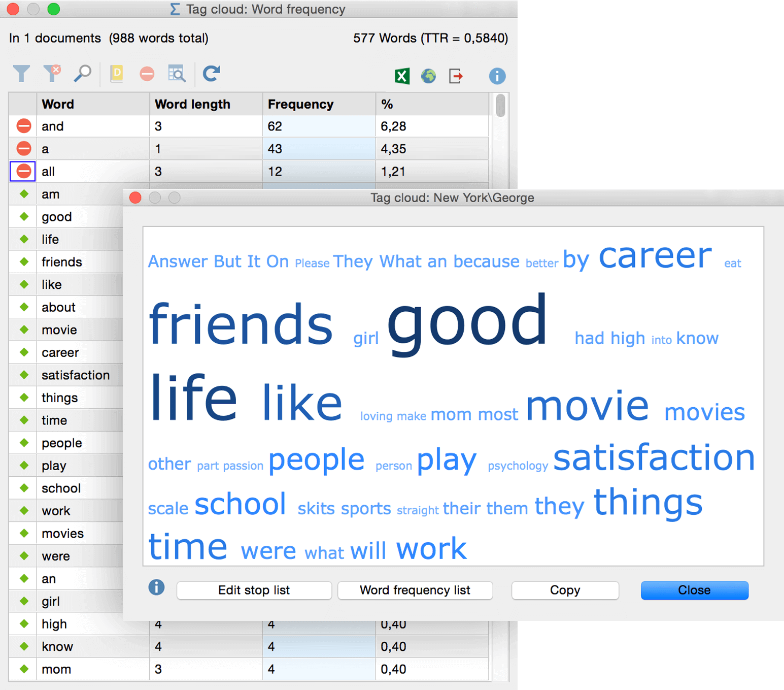Toggle the green diamond next to 'time' row
Viewport: 784px width, 690px height.
(24, 420)
